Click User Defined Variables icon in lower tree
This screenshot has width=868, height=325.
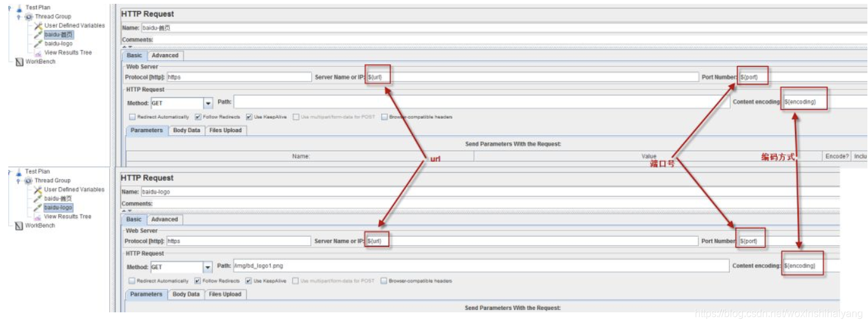(38, 189)
